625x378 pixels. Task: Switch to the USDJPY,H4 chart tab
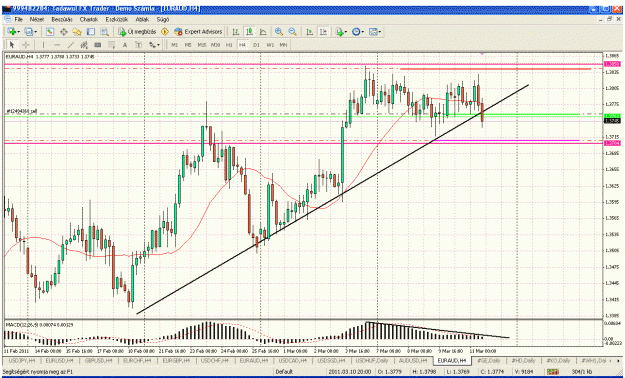[x=22, y=360]
